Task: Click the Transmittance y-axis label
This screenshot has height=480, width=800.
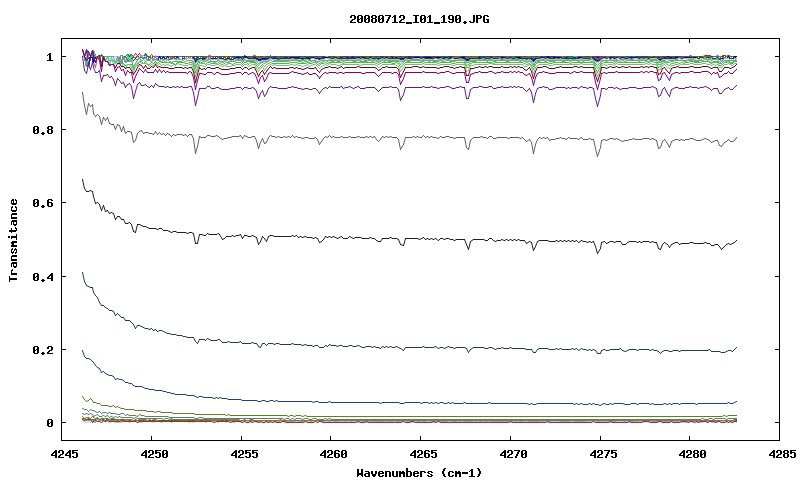Action: point(13,240)
